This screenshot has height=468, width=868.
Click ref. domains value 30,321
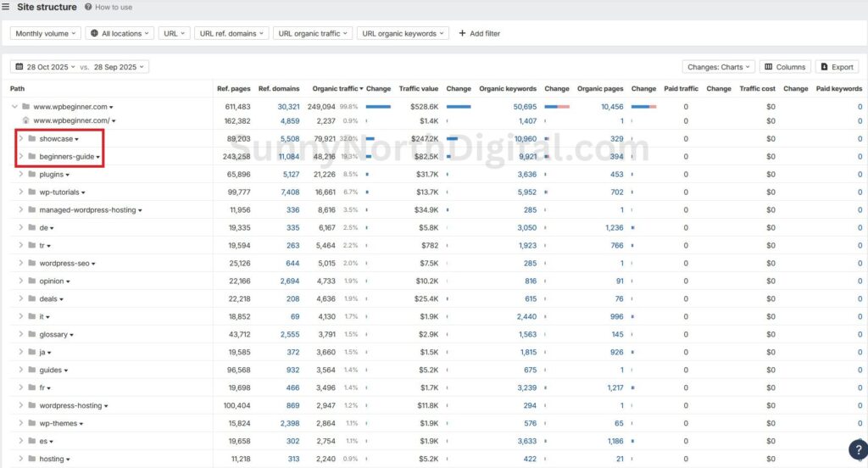pos(288,106)
